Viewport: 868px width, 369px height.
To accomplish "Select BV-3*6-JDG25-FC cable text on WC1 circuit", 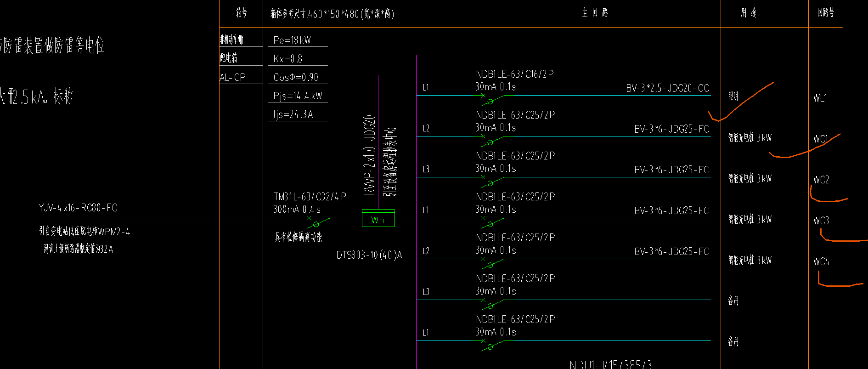I will tap(672, 129).
